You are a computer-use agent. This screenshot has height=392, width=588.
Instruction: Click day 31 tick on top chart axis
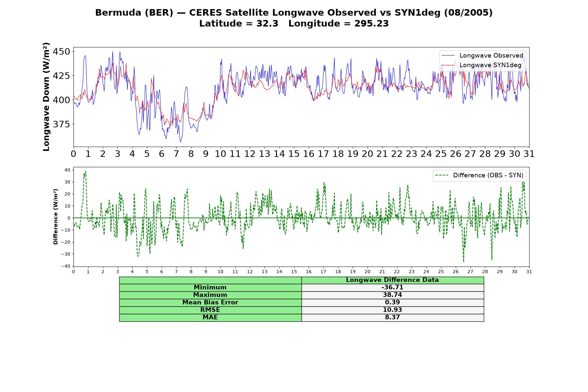tap(529, 154)
